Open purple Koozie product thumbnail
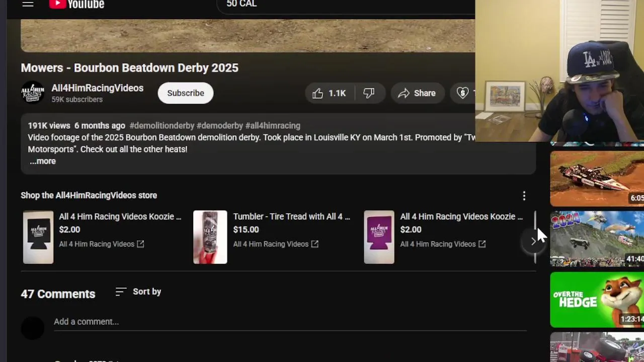 pyautogui.click(x=379, y=237)
